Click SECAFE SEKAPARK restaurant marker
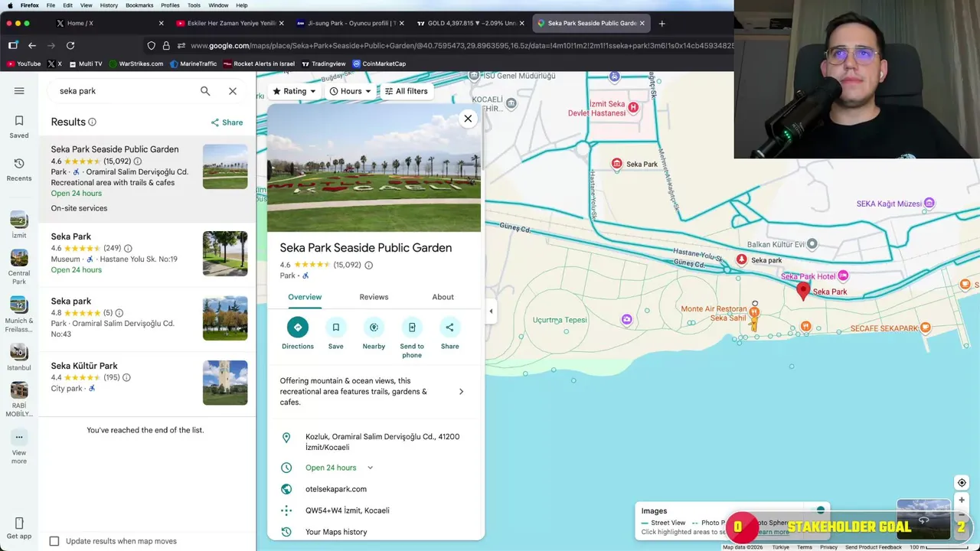Screen dimensions: 980x551 click(926, 328)
